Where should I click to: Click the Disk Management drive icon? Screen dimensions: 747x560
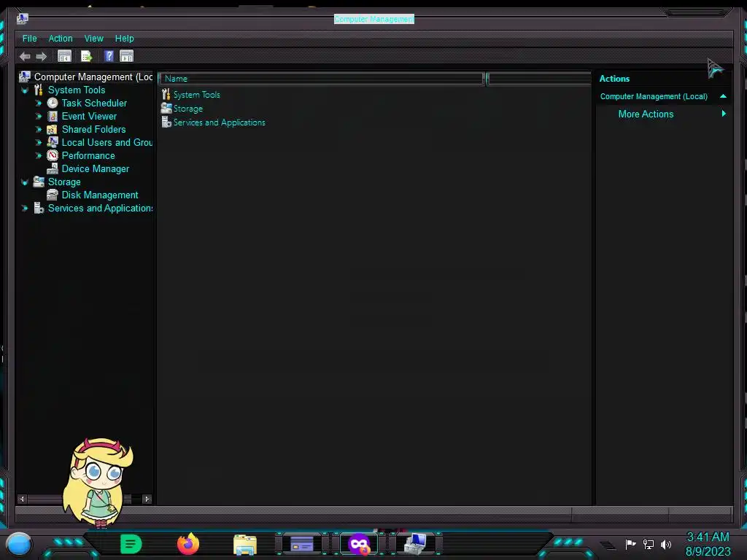[53, 195]
